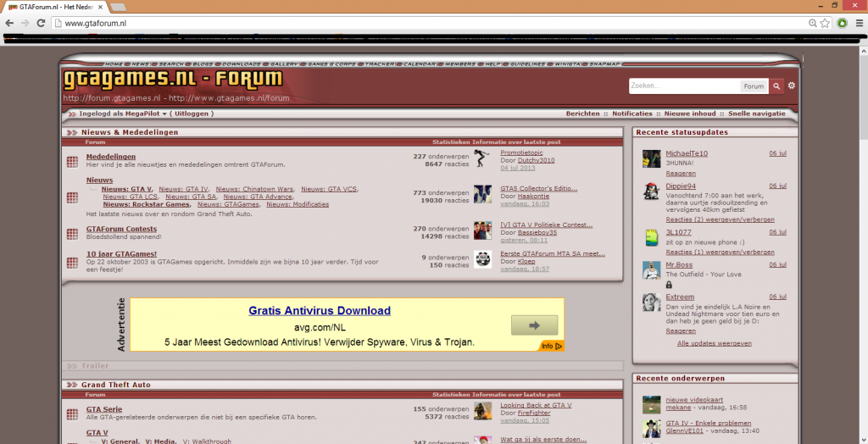Open the 10 jaar GTAGames! forum
The image size is (868, 444).
pos(121,254)
